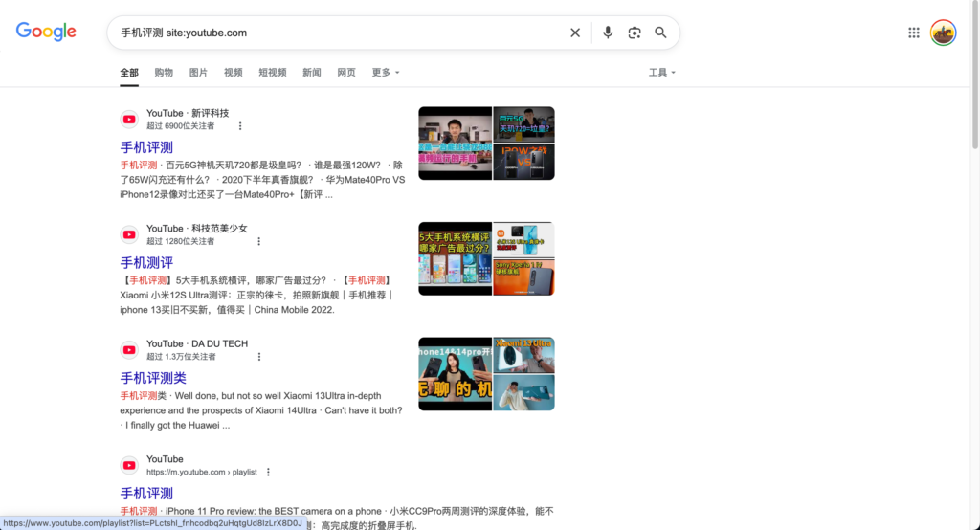
Task: Open 120W VS thumbnail
Action: [x=523, y=162]
